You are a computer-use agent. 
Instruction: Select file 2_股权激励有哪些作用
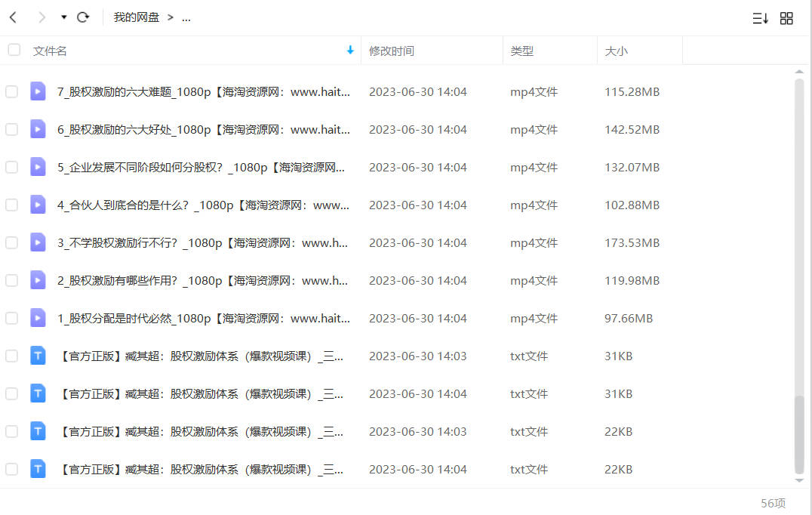pyautogui.click(x=202, y=282)
